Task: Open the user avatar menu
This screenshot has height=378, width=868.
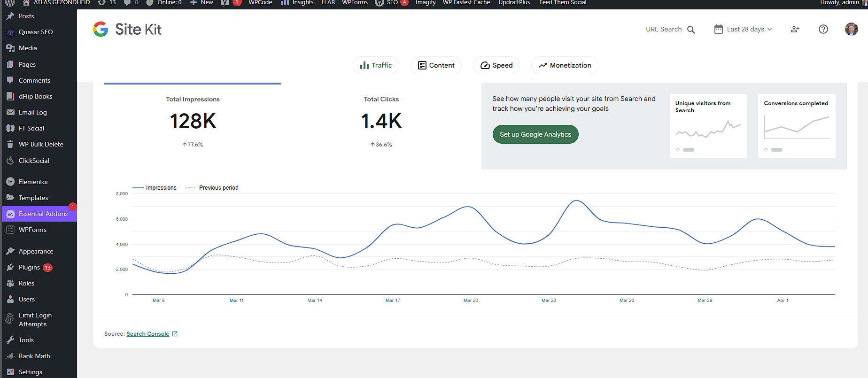Action: tap(852, 29)
